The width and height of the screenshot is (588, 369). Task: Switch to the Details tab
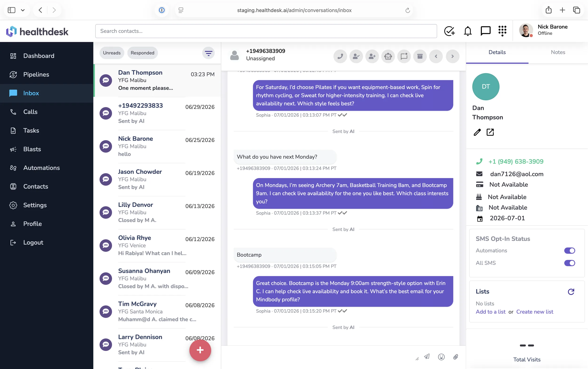point(497,52)
